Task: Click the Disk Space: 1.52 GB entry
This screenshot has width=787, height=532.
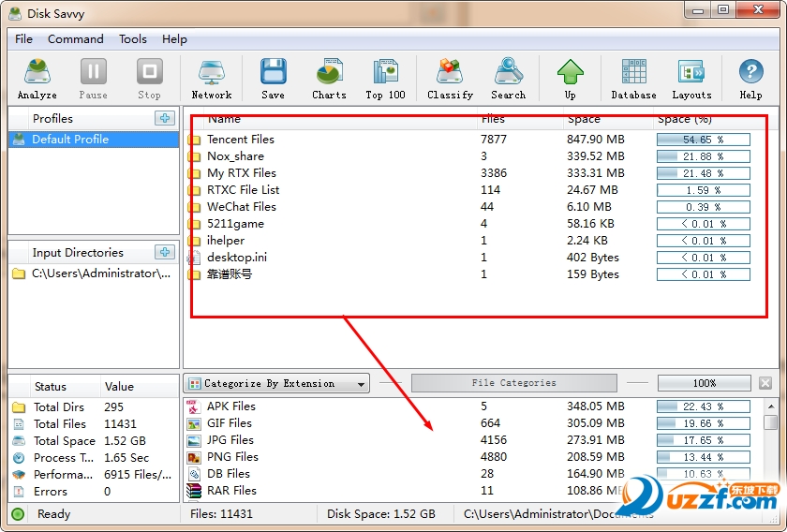Action: pos(381,514)
